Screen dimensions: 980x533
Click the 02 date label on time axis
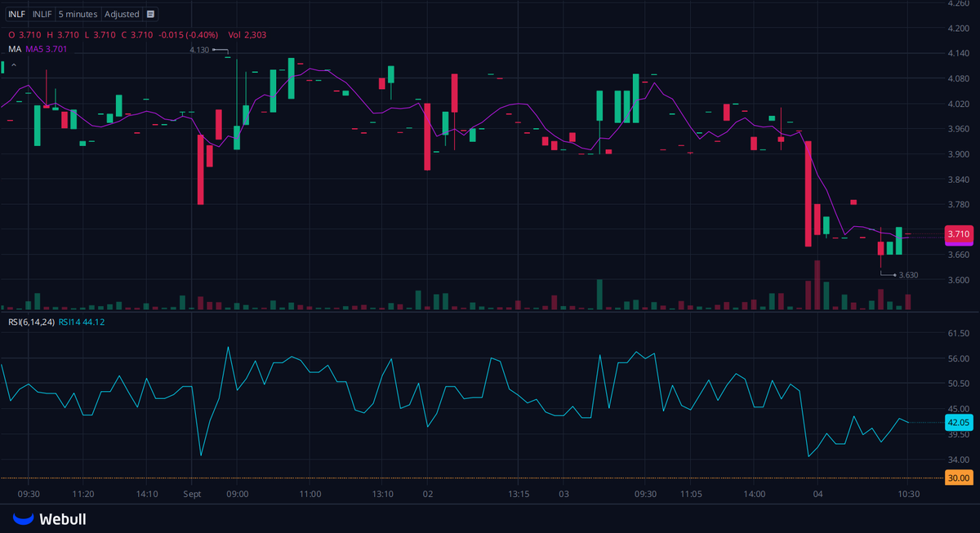pyautogui.click(x=428, y=494)
